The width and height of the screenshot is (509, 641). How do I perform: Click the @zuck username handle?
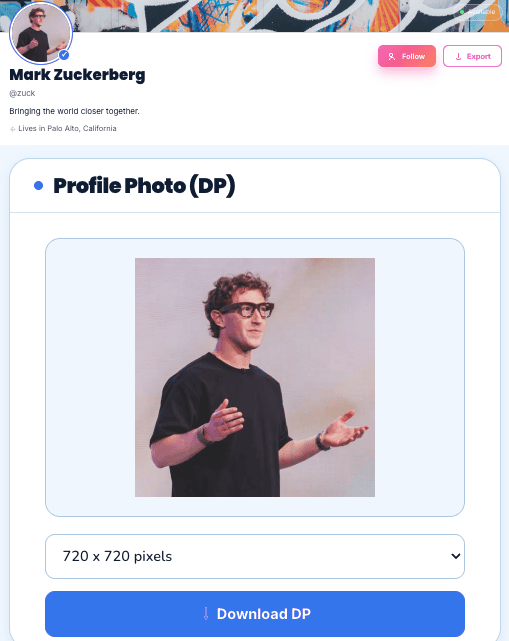22,93
